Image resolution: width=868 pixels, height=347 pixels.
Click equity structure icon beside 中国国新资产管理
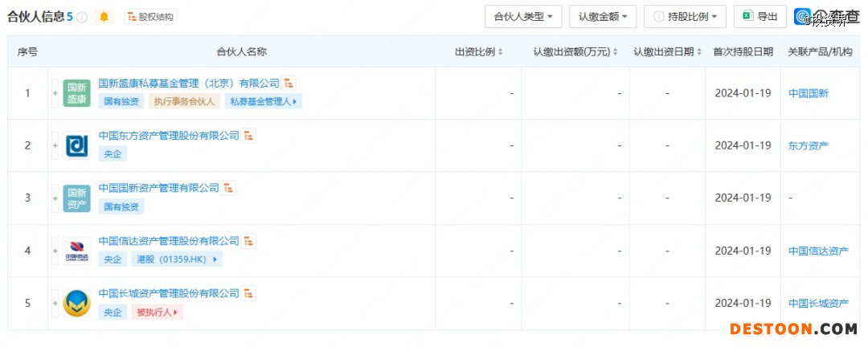(x=228, y=188)
